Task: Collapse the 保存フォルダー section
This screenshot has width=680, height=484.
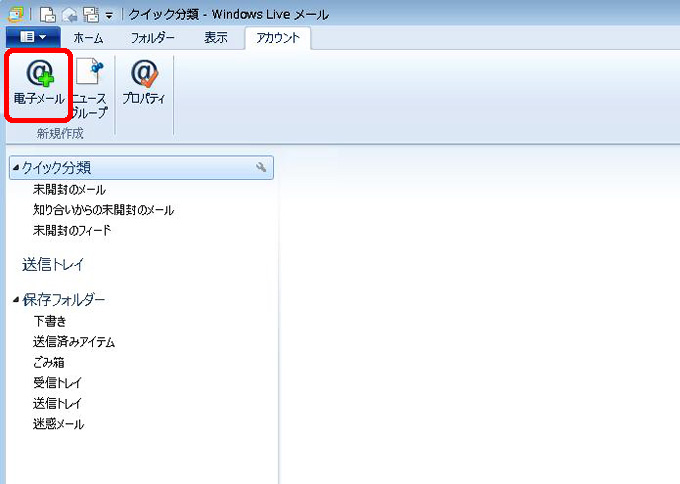Action: click(16, 299)
